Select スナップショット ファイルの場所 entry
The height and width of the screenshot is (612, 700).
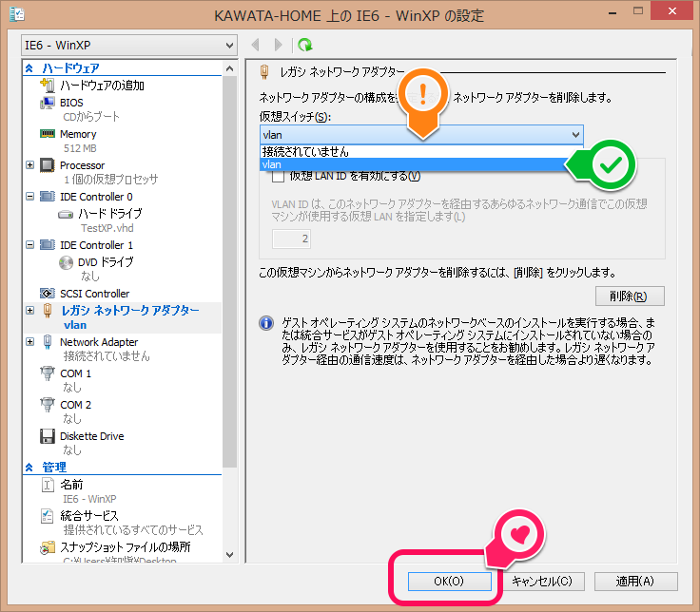125,547
